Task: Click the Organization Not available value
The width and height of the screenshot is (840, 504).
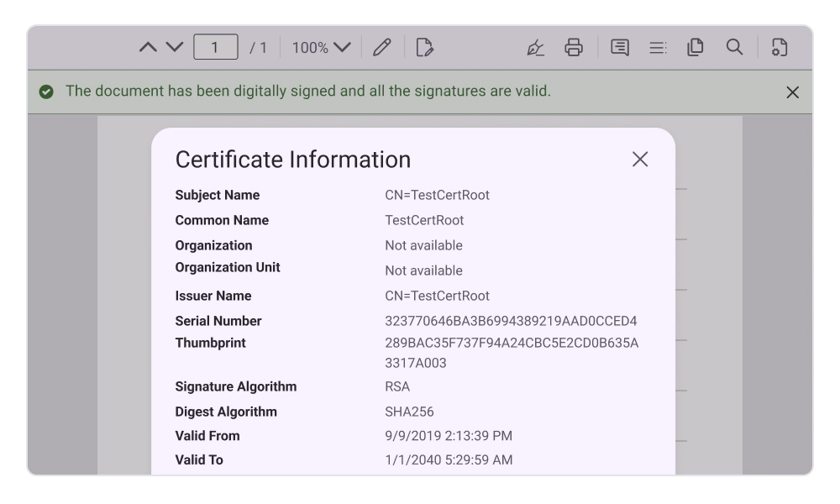Action: coord(423,245)
